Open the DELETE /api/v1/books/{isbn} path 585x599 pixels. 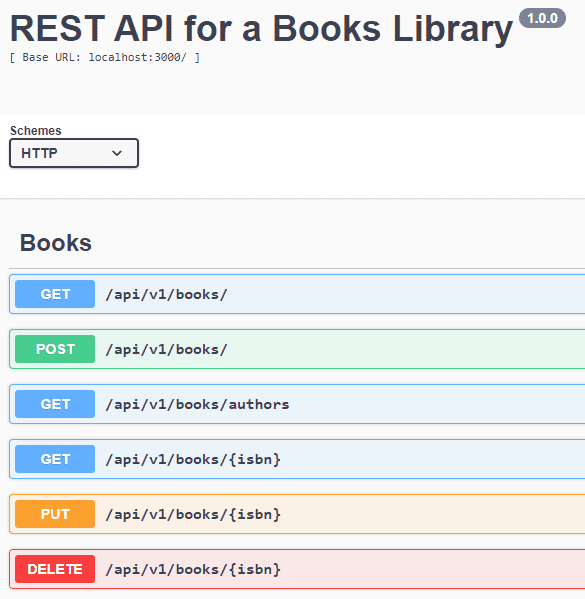pos(193,570)
